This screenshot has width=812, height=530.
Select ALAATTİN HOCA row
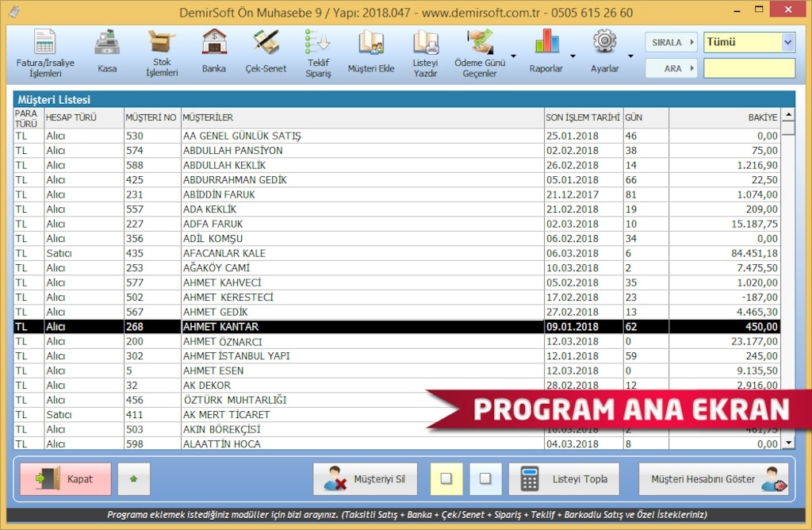tap(396, 444)
